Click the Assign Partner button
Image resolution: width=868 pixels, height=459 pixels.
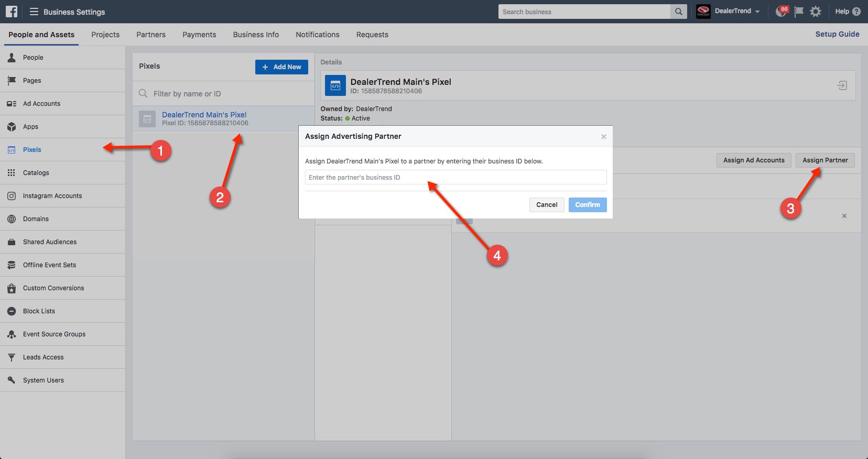click(x=825, y=160)
